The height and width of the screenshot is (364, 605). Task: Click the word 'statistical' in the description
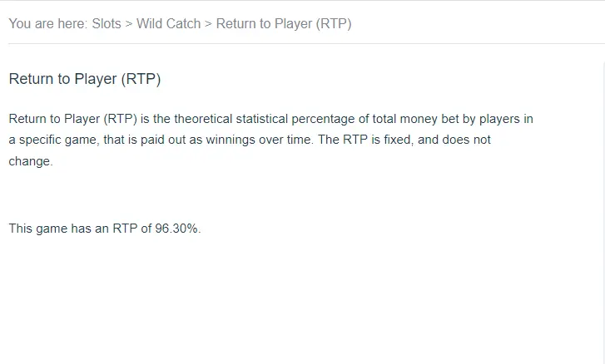(x=262, y=119)
